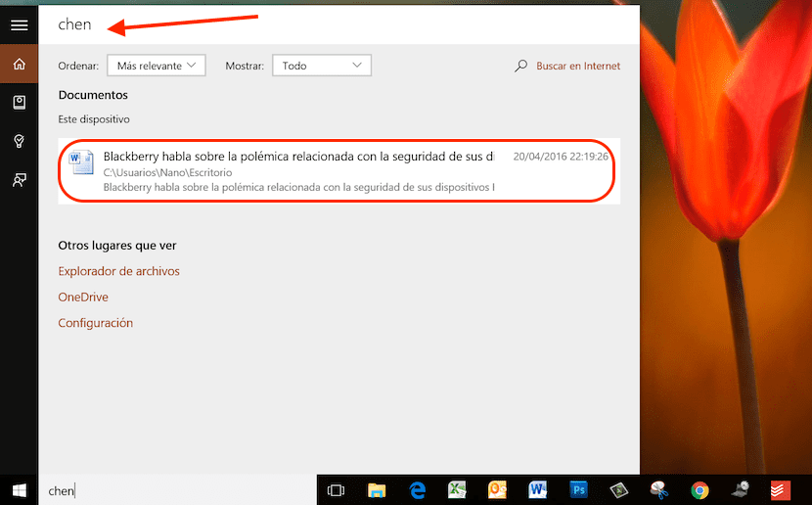This screenshot has width=812, height=505.
Task: Click the Buscar en Internet link
Action: click(578, 66)
